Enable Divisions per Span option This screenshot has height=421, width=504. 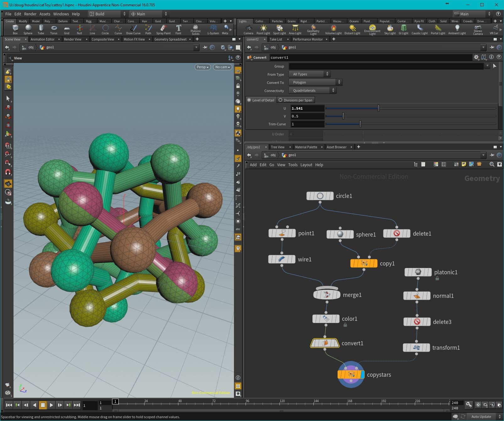point(280,100)
